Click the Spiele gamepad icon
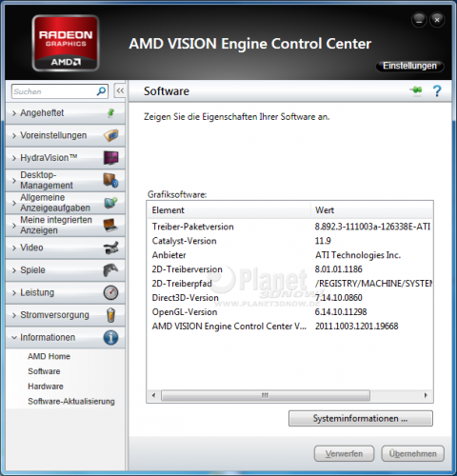The image size is (457, 476). pyautogui.click(x=111, y=270)
